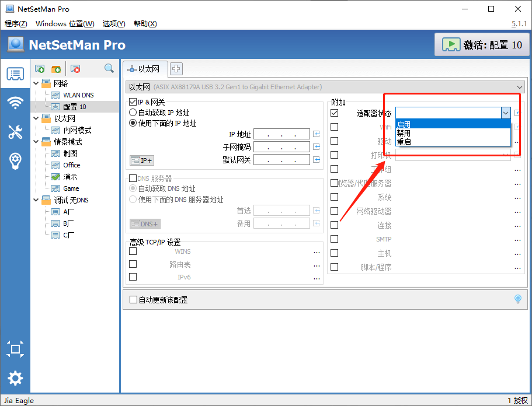Click the IP+ button
Screen dimensions: 532x406
tap(142, 160)
